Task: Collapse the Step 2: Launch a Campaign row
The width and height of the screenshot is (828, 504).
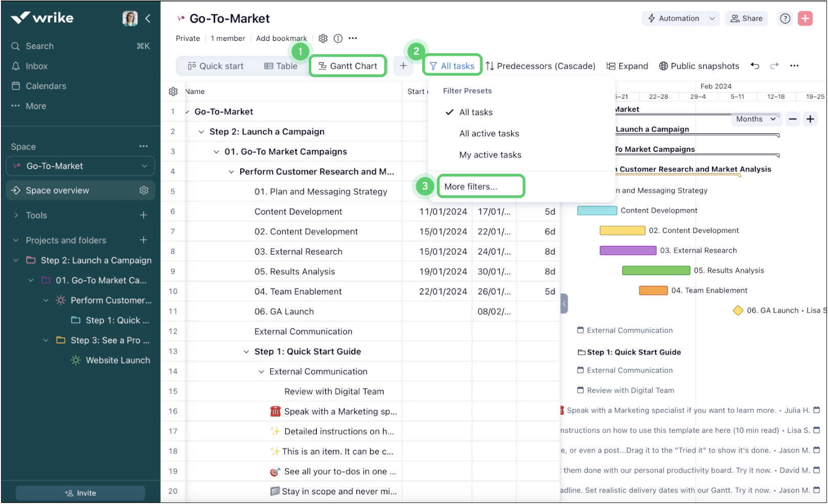Action: pyautogui.click(x=201, y=131)
